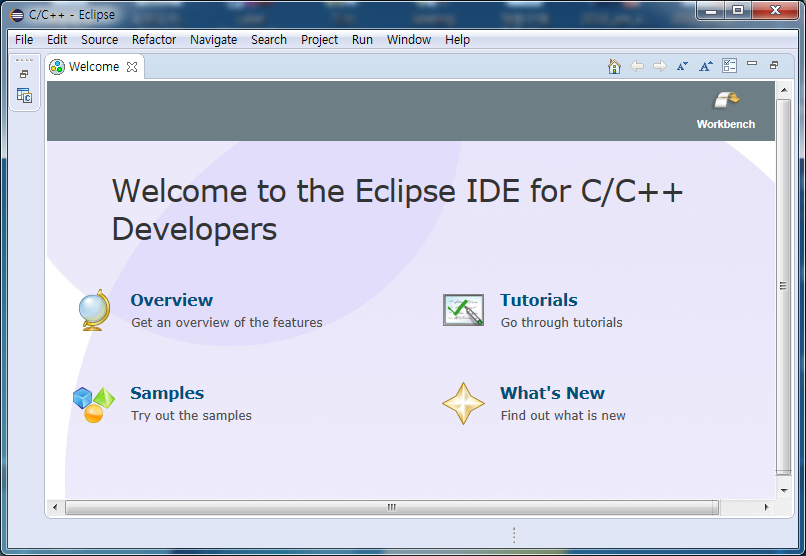
Task: Open the Navigate menu
Action: pyautogui.click(x=213, y=40)
